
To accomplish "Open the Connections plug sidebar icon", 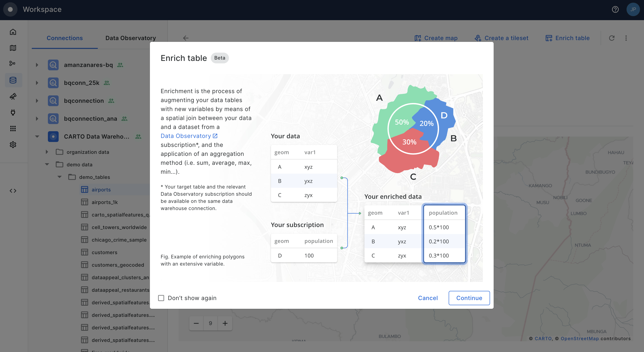I will point(13,112).
